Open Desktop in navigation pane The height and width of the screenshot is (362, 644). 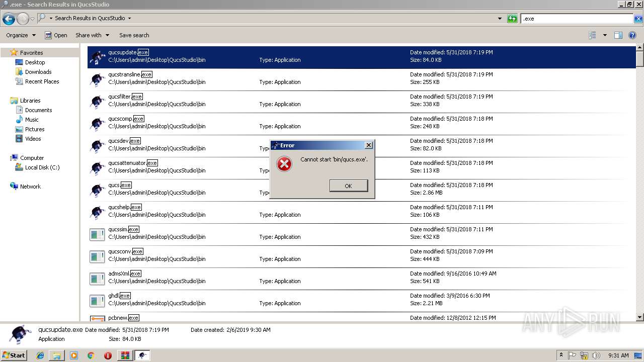coord(35,62)
